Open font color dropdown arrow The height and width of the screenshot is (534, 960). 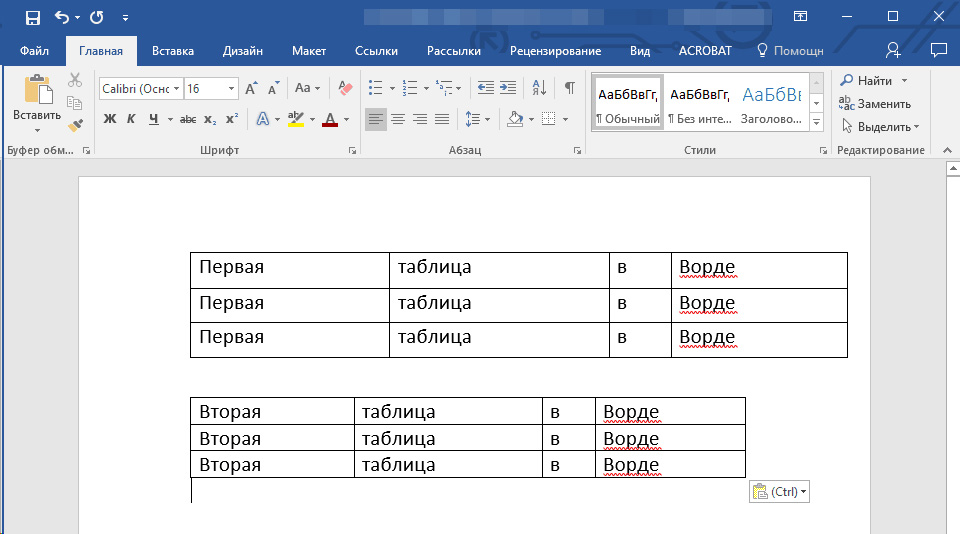click(x=347, y=119)
